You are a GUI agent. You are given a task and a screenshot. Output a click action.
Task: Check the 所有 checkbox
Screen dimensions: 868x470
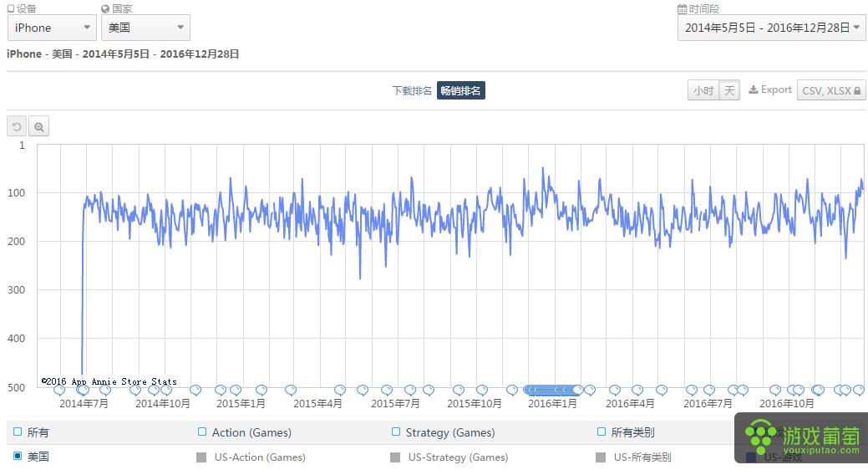coord(18,432)
